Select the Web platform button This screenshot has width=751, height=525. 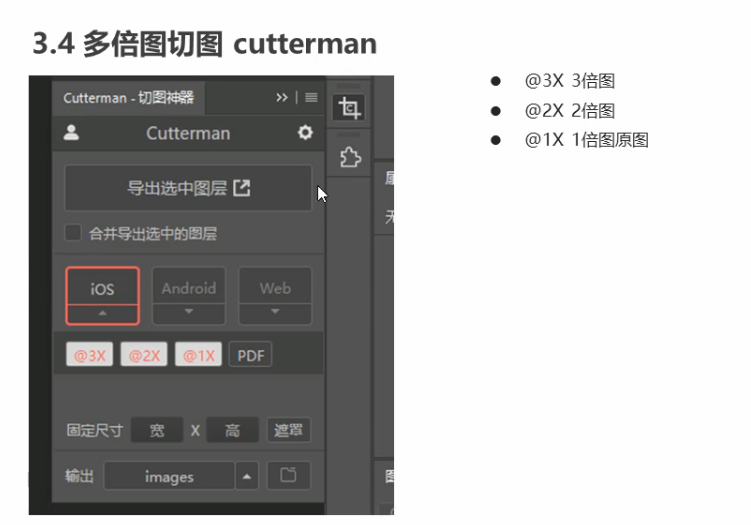pyautogui.click(x=275, y=286)
